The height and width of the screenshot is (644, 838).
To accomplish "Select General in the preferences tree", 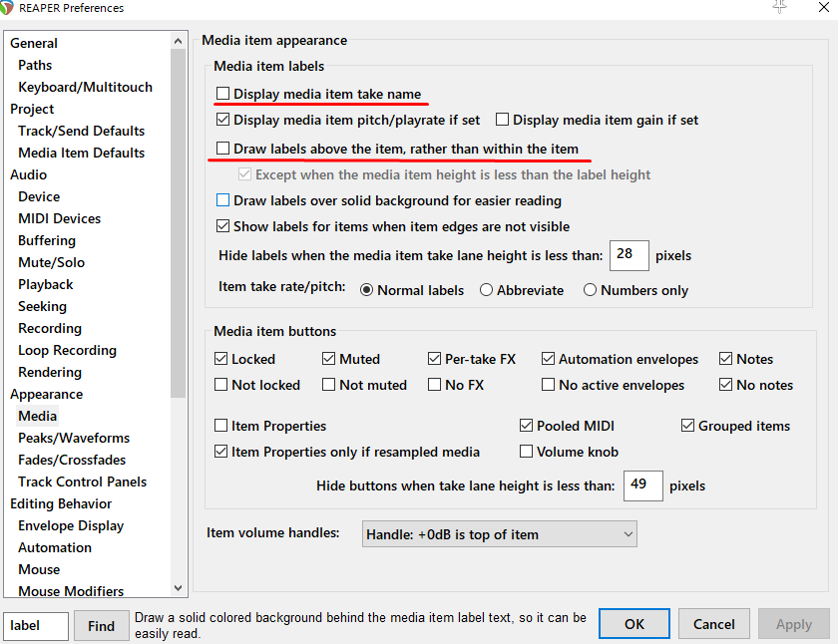I will coord(34,43).
